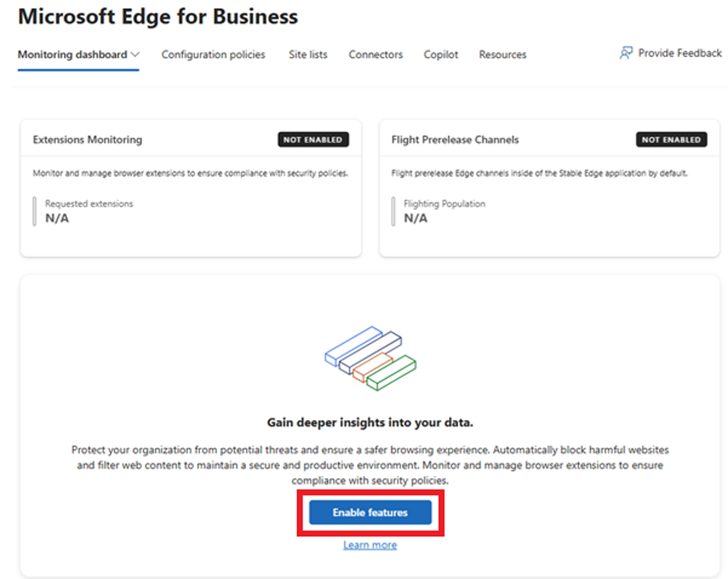Viewport: 728px width, 579px height.
Task: Click the Gain deeper insights heading
Action: (x=370, y=422)
